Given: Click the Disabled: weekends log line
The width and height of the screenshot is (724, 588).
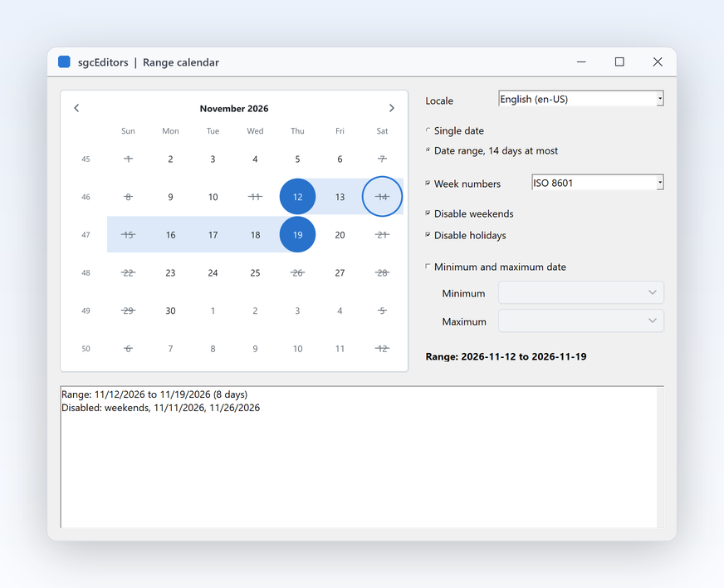Looking at the screenshot, I should coord(161,408).
